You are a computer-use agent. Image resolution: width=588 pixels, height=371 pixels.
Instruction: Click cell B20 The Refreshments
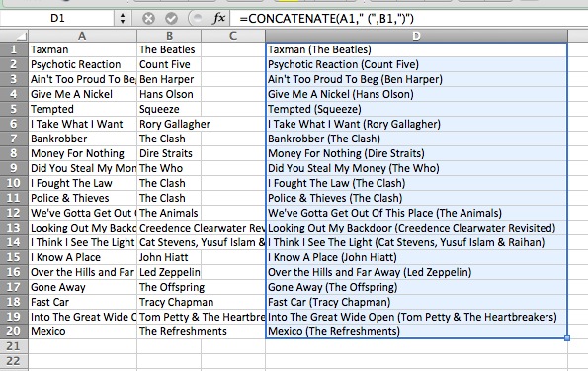[169, 331]
